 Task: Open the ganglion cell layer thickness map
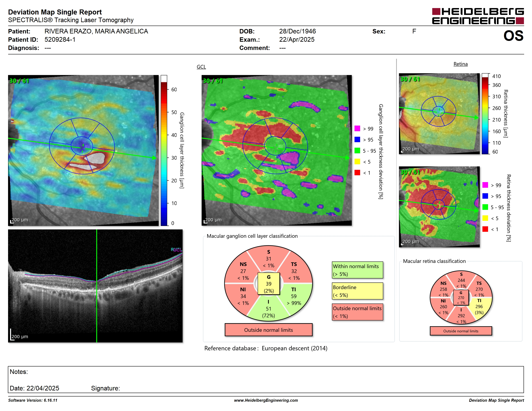coord(83,150)
